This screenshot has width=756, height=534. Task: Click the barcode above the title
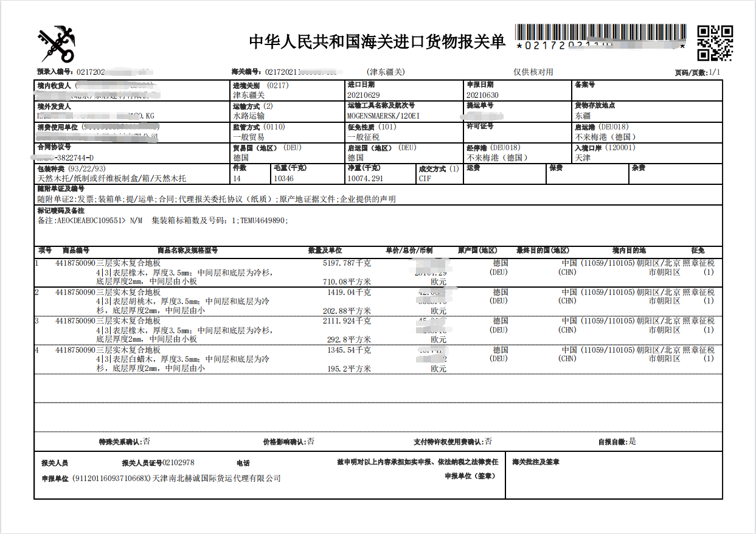[601, 33]
